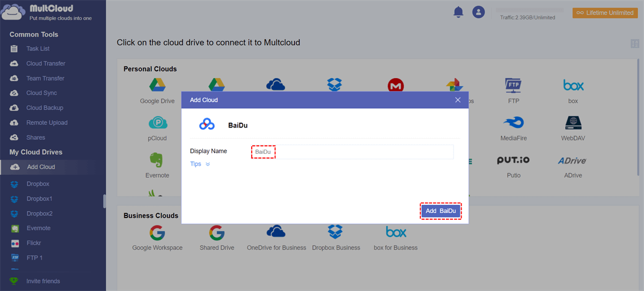Open Remote Upload tool

tap(47, 123)
